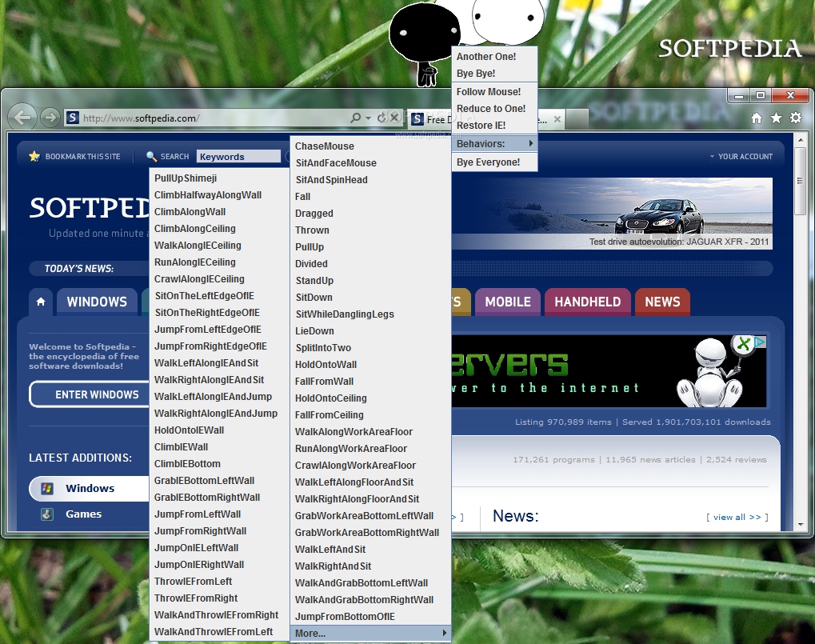The height and width of the screenshot is (644, 815).
Task: Open the MOBILE category tab
Action: (508, 302)
